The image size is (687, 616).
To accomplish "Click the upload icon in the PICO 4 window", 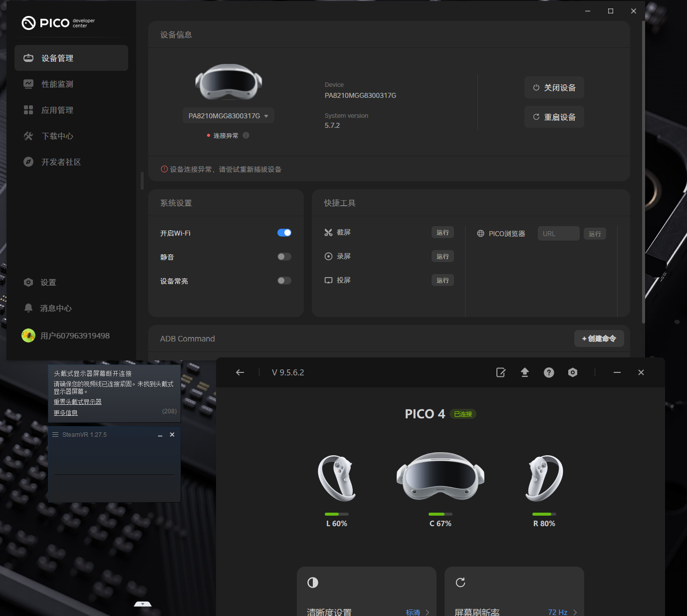I will pyautogui.click(x=525, y=372).
